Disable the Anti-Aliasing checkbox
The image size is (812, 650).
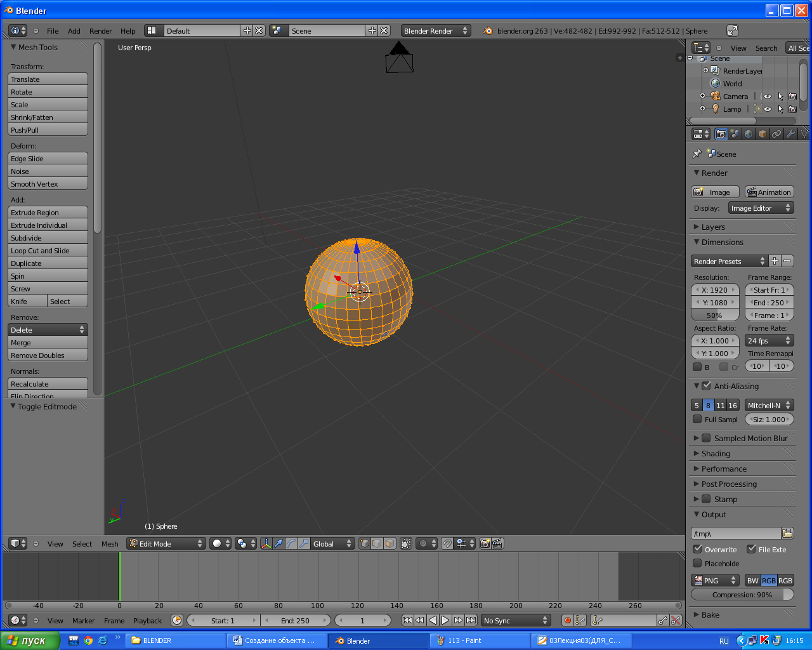point(706,386)
